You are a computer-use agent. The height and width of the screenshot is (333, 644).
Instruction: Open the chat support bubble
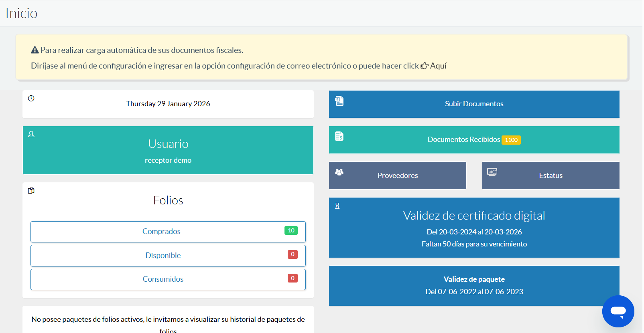[x=618, y=311]
